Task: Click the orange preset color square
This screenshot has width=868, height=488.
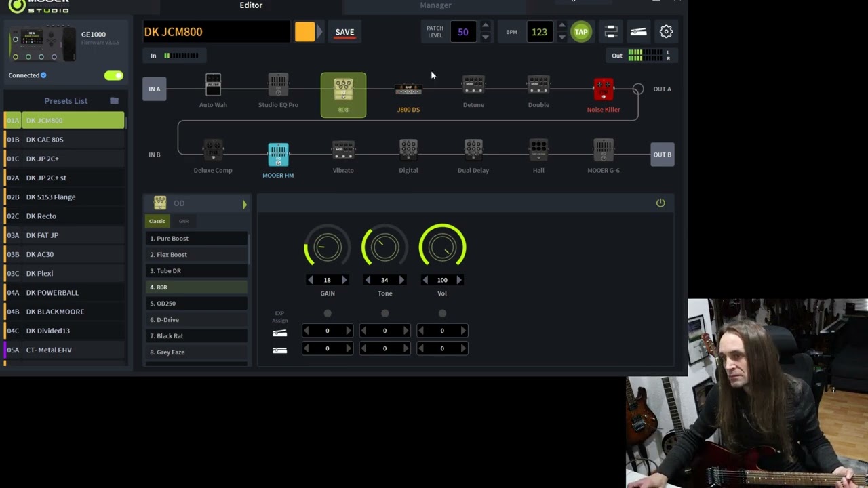Action: 304,32
